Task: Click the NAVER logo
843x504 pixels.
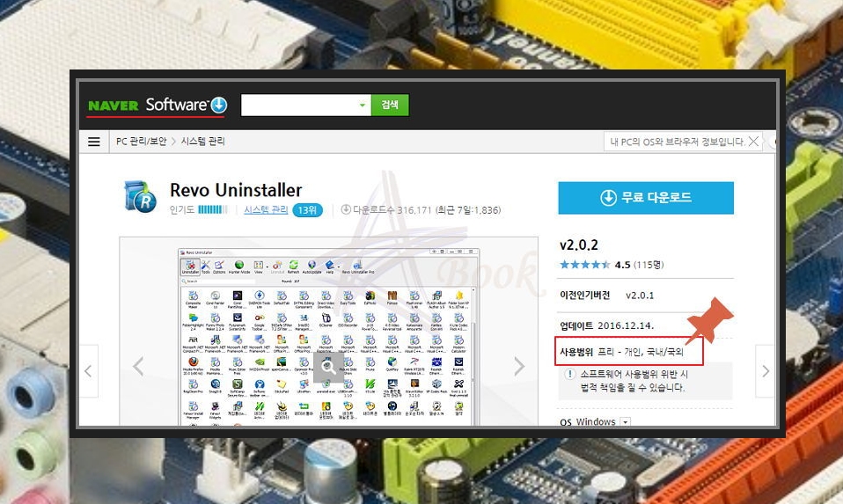Action: click(x=113, y=106)
